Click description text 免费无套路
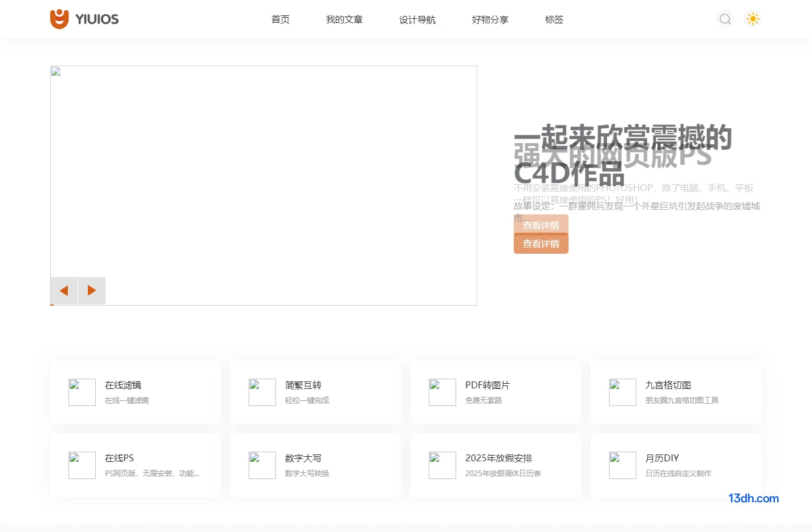The image size is (812, 532). click(484, 401)
